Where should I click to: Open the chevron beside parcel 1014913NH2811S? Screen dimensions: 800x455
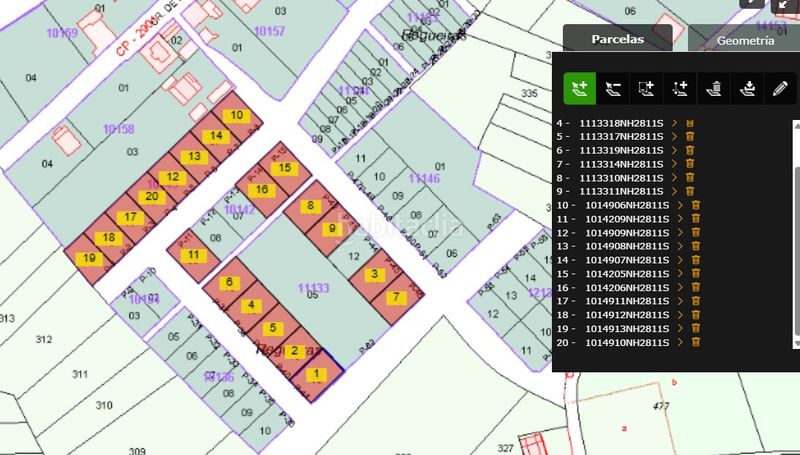680,328
